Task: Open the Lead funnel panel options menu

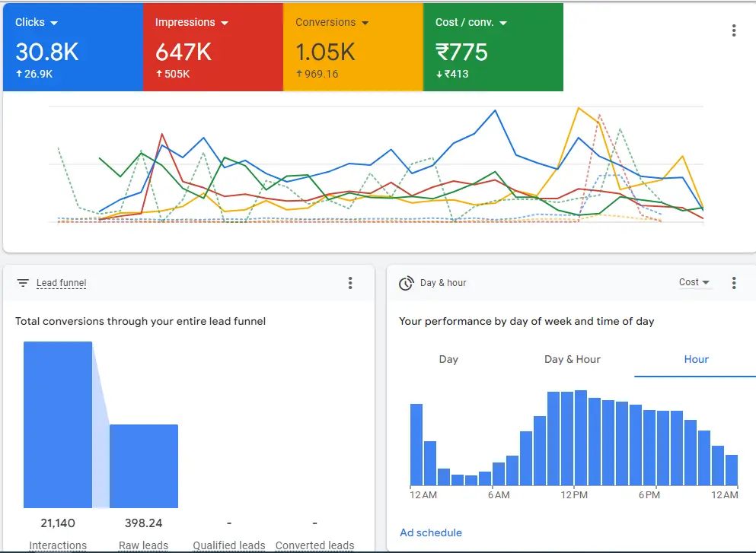Action: click(x=350, y=282)
